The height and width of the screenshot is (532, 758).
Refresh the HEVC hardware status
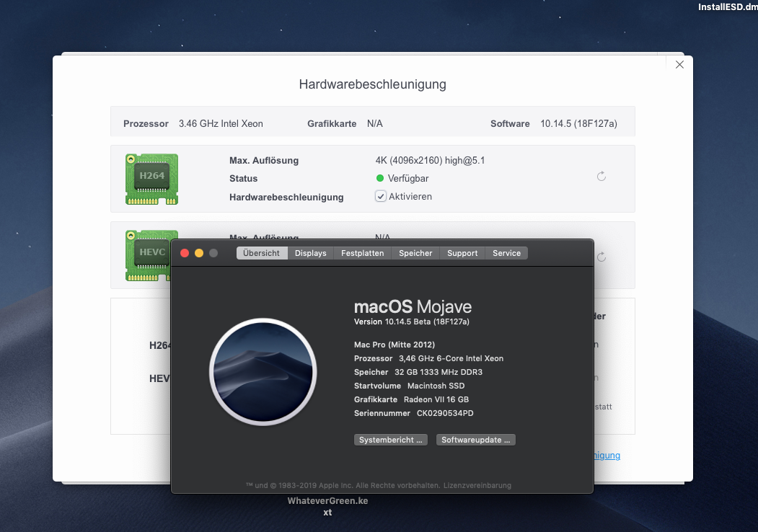pyautogui.click(x=601, y=257)
